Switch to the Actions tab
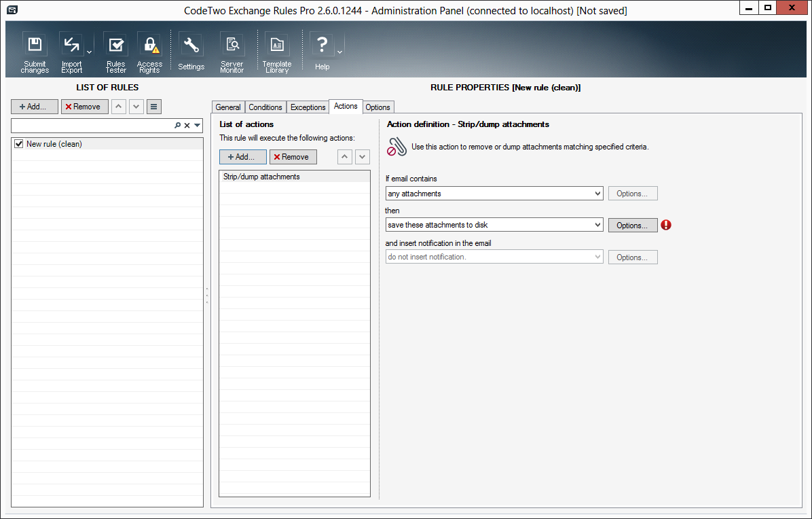812x519 pixels. click(346, 106)
